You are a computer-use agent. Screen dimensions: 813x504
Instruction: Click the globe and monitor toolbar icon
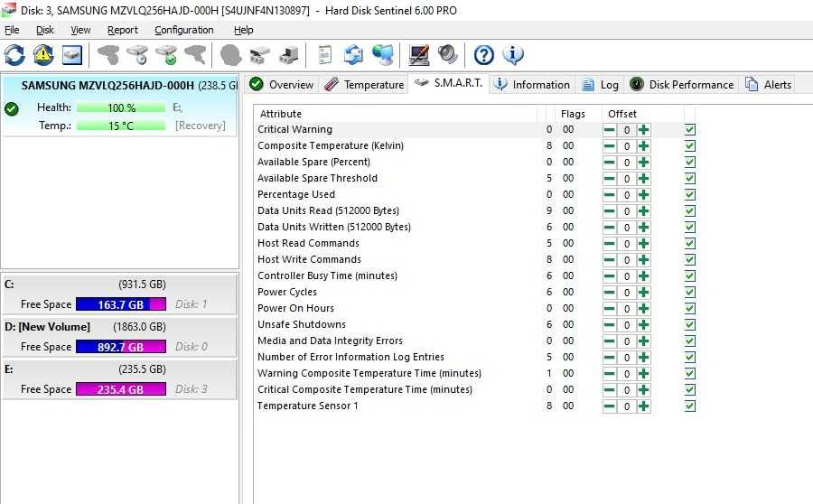click(383, 55)
